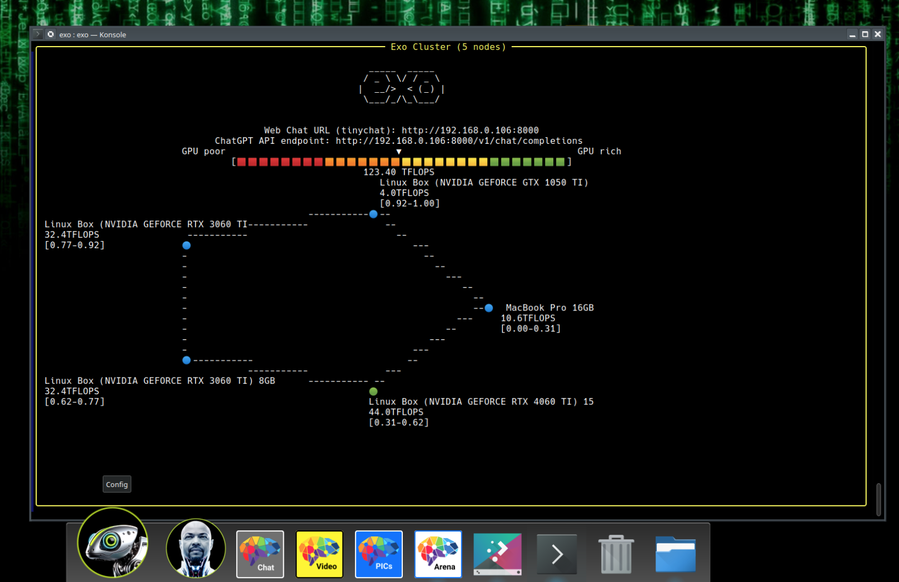Click the white triangle marker above GPU bar

point(399,152)
